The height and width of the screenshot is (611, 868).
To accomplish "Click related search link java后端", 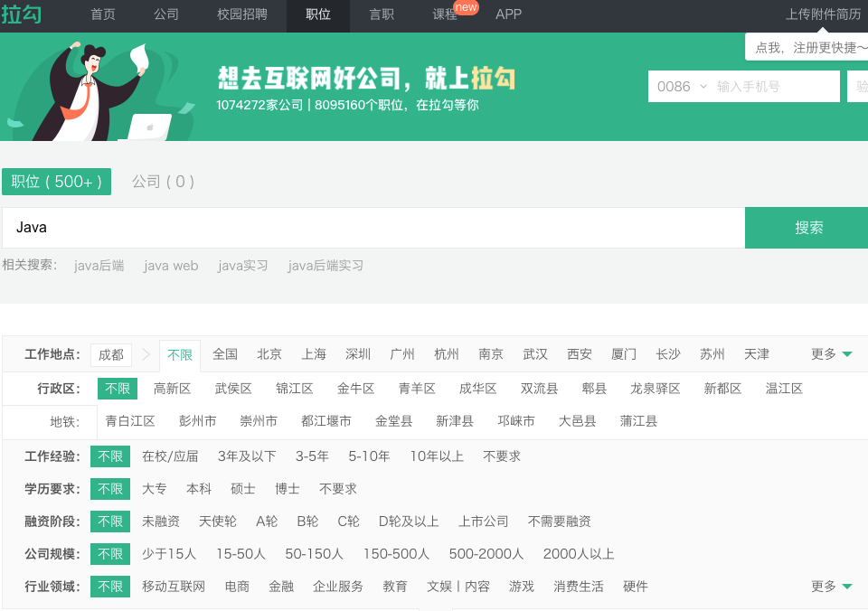I will click(99, 266).
